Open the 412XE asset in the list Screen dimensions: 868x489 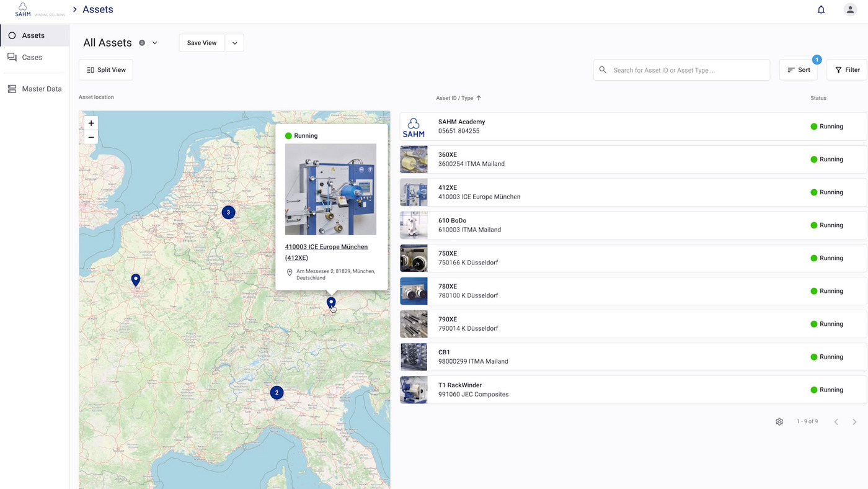coord(633,192)
